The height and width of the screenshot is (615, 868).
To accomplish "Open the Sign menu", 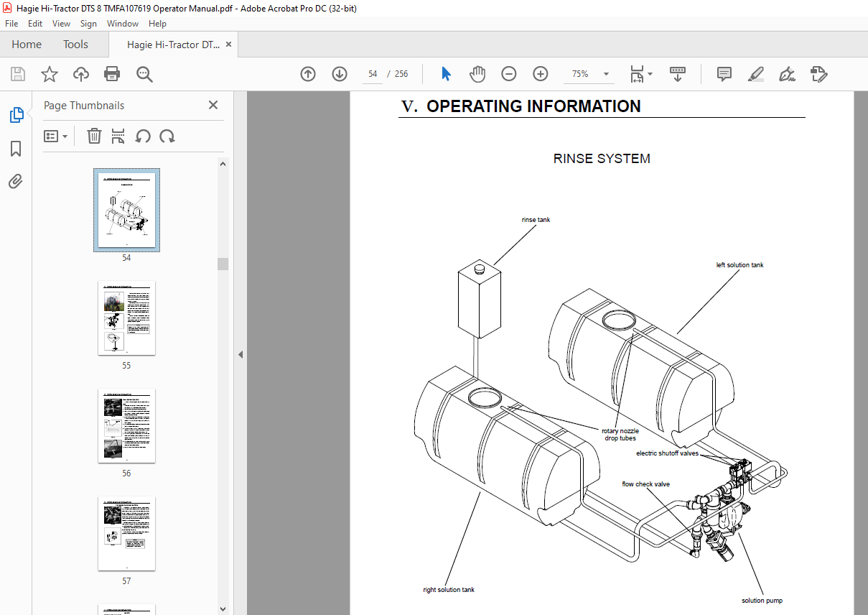I will click(x=89, y=24).
